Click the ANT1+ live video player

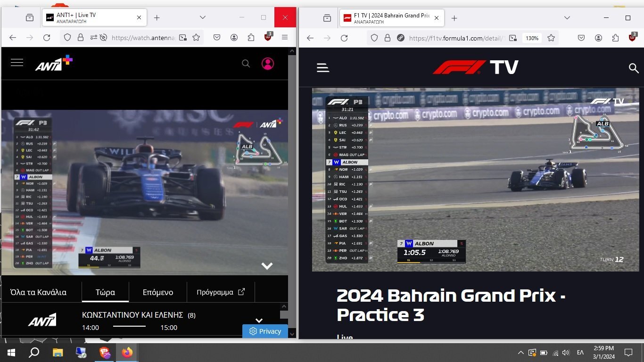145,192
